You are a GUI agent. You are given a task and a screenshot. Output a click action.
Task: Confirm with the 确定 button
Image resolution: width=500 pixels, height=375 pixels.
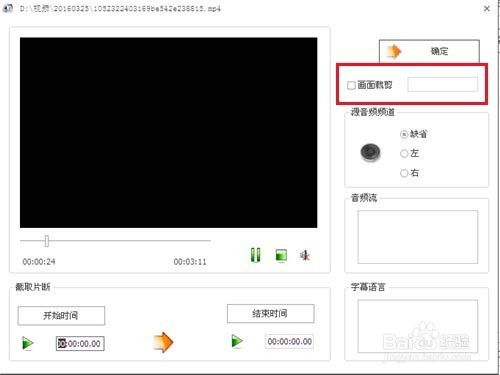(429, 51)
